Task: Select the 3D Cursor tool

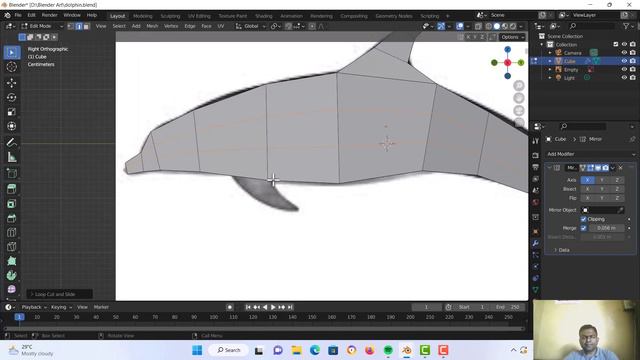Action: 11,67
